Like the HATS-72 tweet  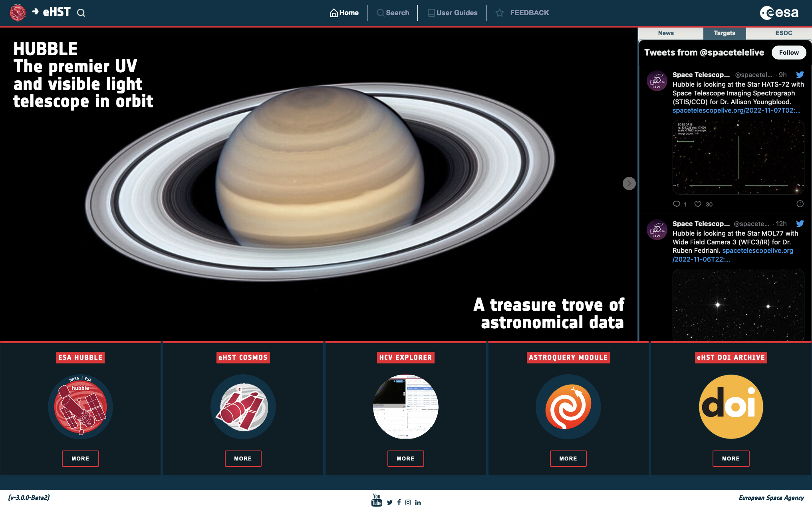tap(698, 204)
